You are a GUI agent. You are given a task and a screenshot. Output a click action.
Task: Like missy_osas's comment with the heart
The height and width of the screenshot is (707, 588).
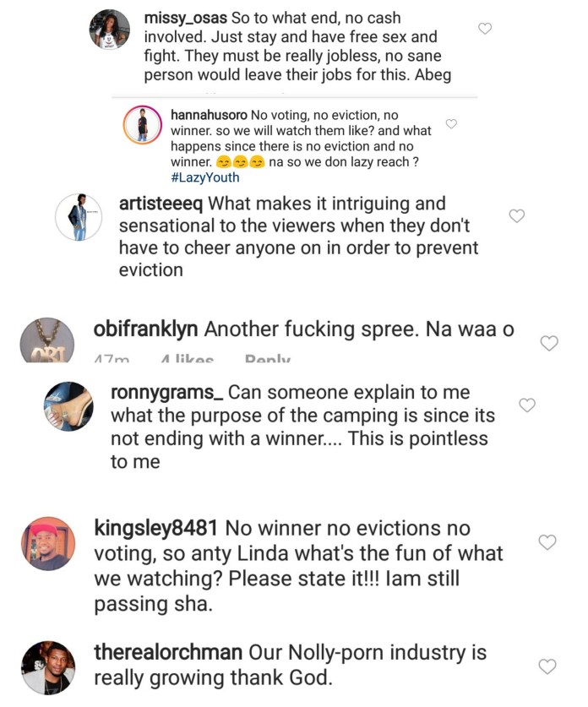[x=485, y=29]
